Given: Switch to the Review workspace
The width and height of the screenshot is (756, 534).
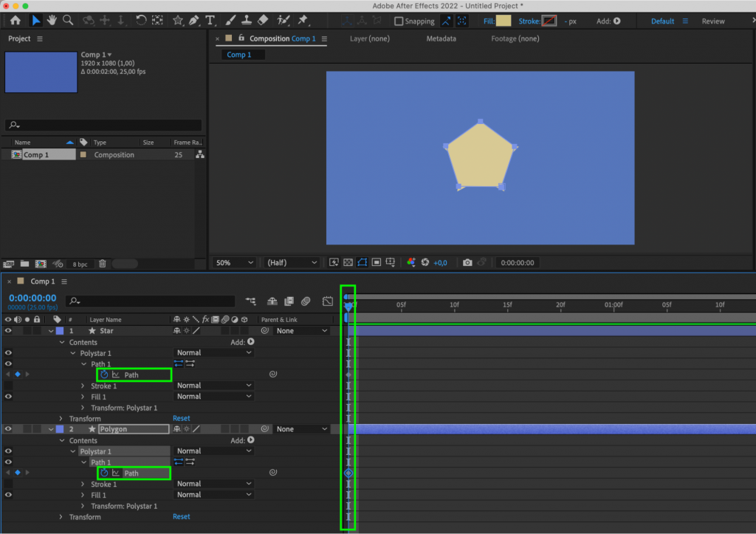Looking at the screenshot, I should pyautogui.click(x=713, y=21).
